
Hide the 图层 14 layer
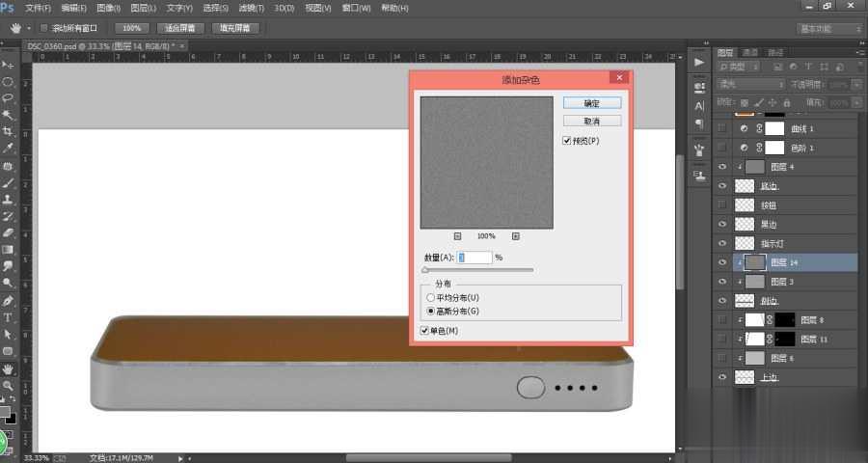[x=721, y=262]
